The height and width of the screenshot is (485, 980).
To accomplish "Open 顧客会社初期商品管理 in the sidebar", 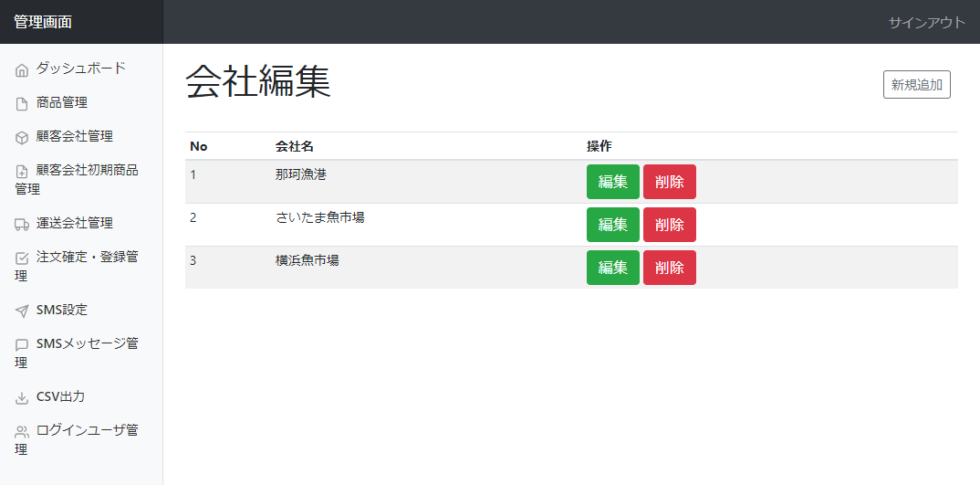I will [87, 170].
